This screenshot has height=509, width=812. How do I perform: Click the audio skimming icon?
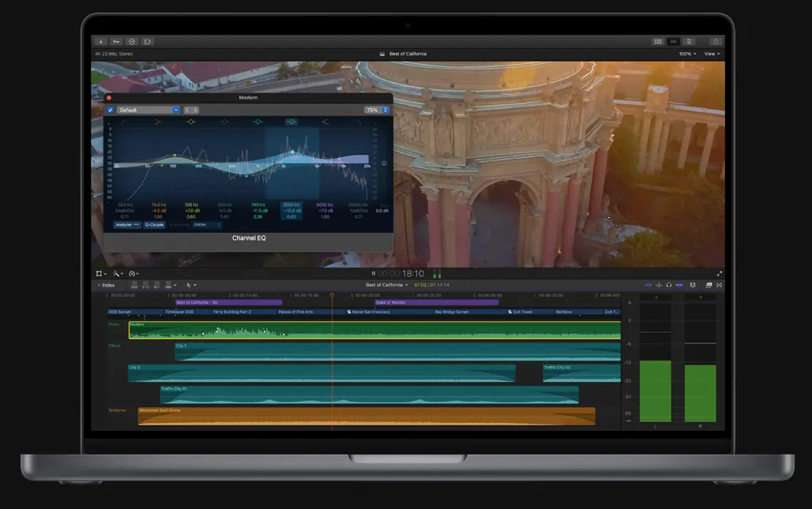pyautogui.click(x=659, y=285)
